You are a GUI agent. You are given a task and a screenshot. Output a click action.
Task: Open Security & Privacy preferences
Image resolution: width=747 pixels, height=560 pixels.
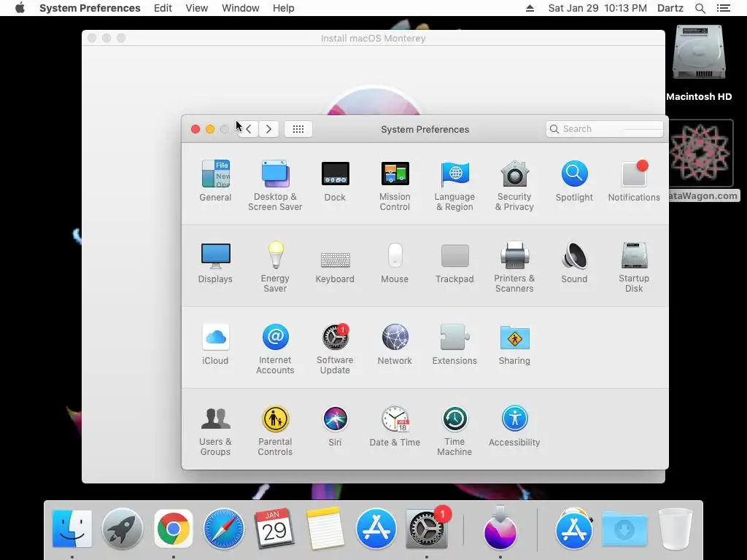click(x=514, y=186)
